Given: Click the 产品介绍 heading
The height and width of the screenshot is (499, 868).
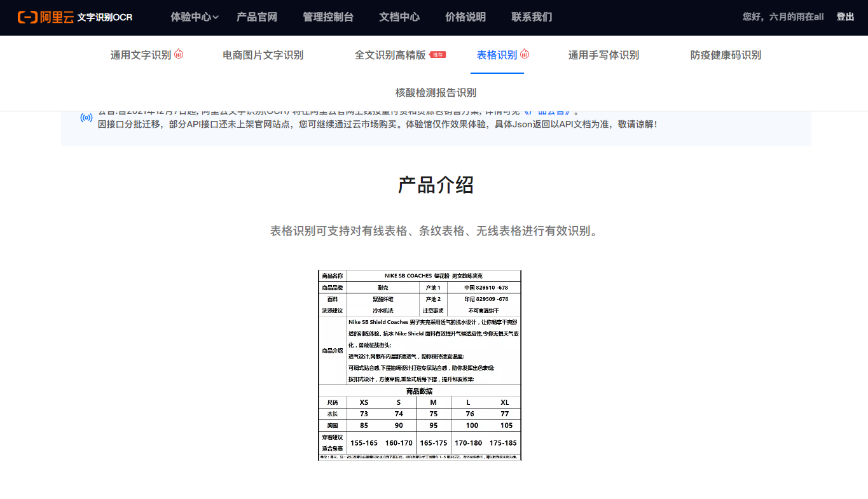Looking at the screenshot, I should 436,185.
